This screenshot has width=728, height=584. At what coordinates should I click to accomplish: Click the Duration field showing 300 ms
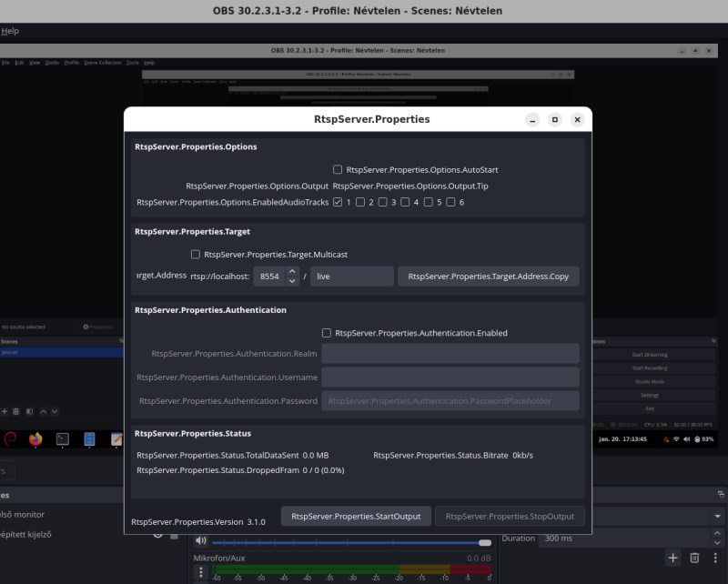[624, 538]
